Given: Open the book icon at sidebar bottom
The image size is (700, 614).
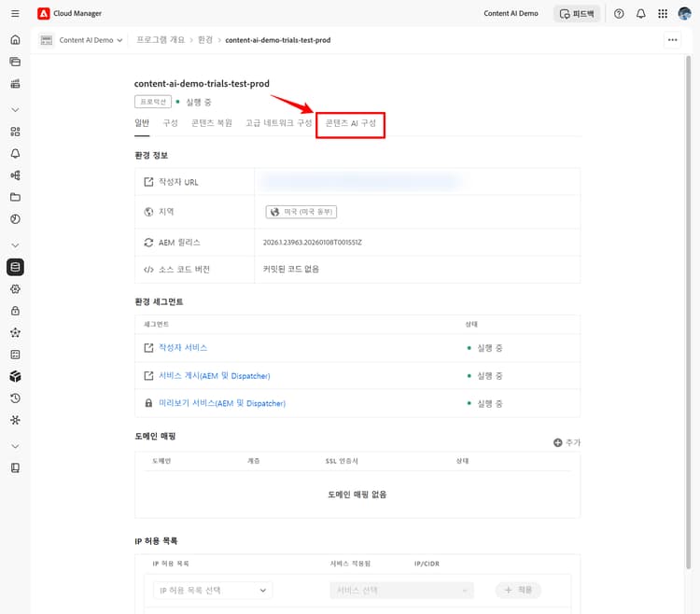Looking at the screenshot, I should pyautogui.click(x=15, y=467).
